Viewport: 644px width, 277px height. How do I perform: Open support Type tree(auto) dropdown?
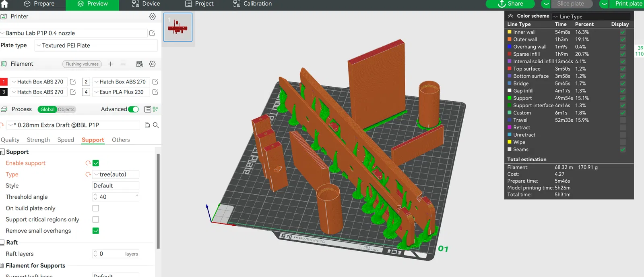click(116, 175)
